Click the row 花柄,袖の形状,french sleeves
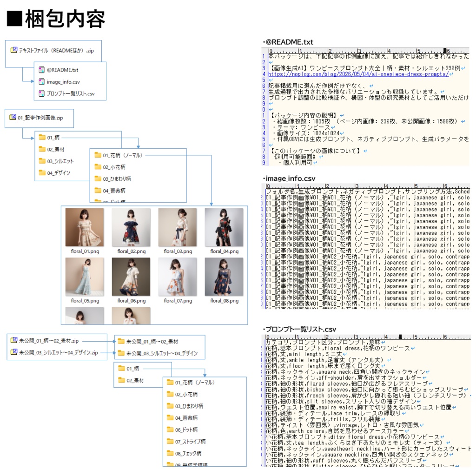 pos(368,396)
